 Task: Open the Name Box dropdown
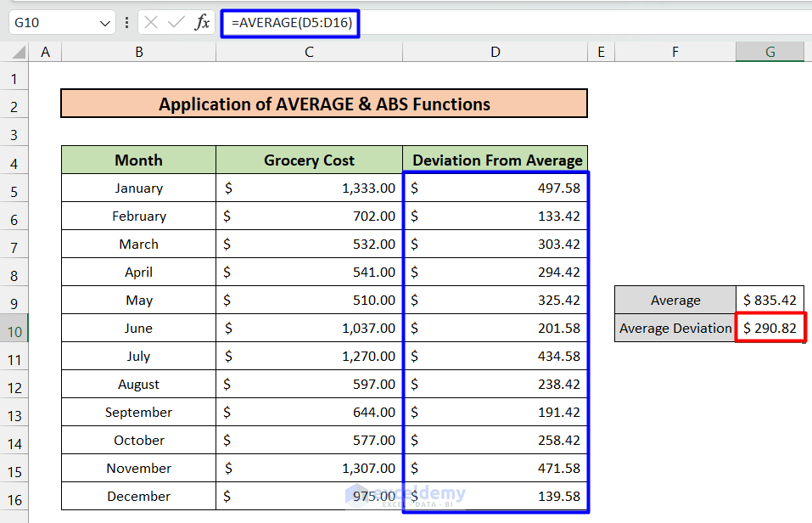coord(105,24)
